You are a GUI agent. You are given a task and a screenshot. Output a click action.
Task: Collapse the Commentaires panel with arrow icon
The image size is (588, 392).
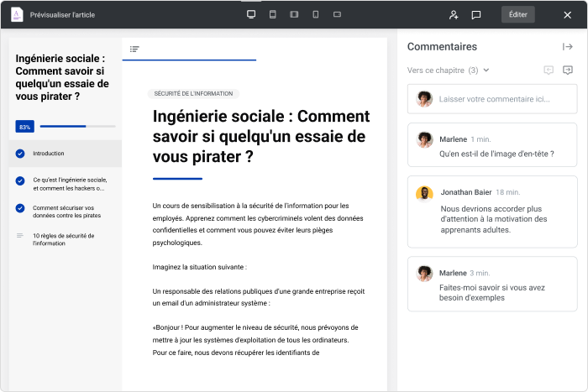coord(567,46)
